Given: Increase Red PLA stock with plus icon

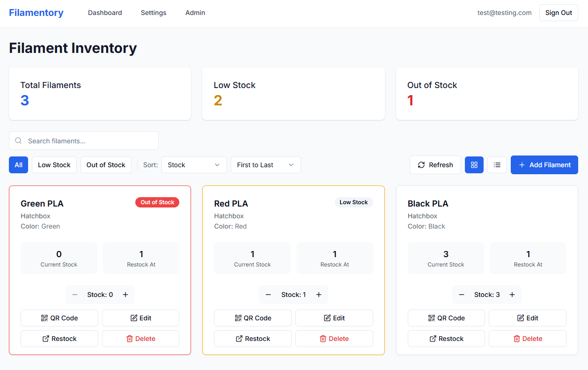Looking at the screenshot, I should point(319,295).
